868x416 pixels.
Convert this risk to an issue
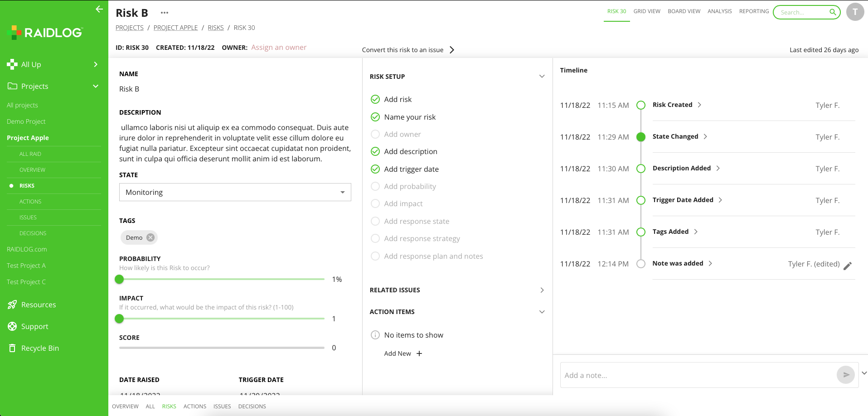408,50
